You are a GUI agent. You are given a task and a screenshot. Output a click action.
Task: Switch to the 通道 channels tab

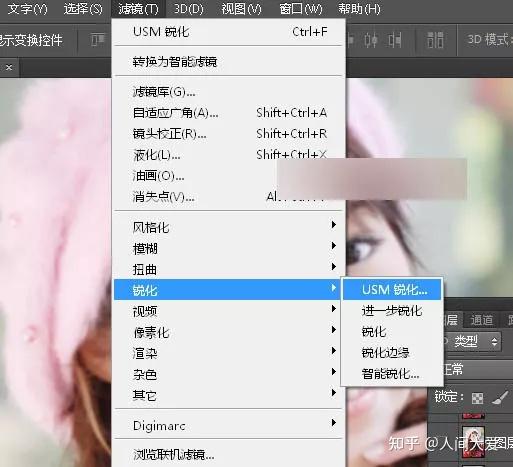[481, 320]
